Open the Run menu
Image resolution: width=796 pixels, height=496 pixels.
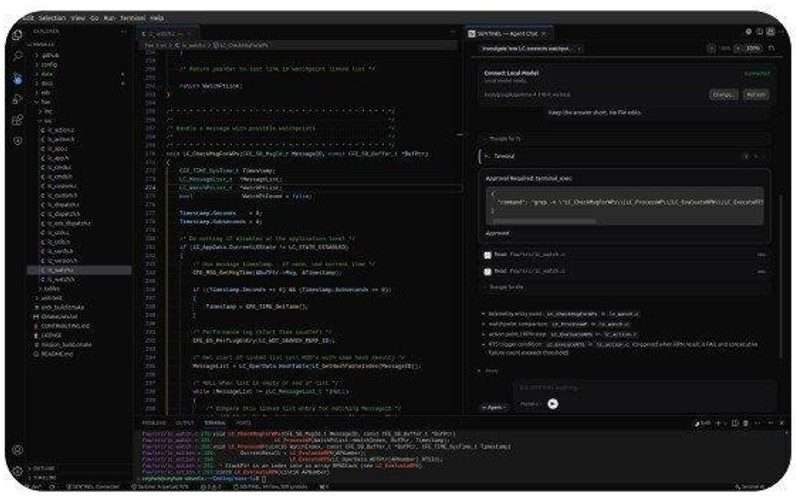(x=109, y=18)
